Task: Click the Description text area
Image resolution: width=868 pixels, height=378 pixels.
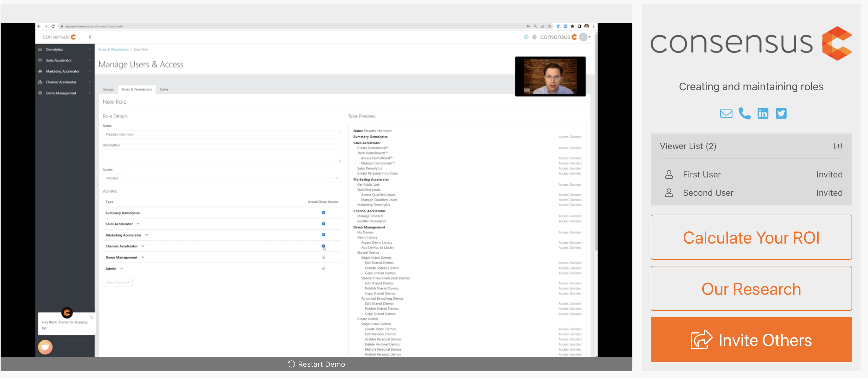Action: point(221,156)
